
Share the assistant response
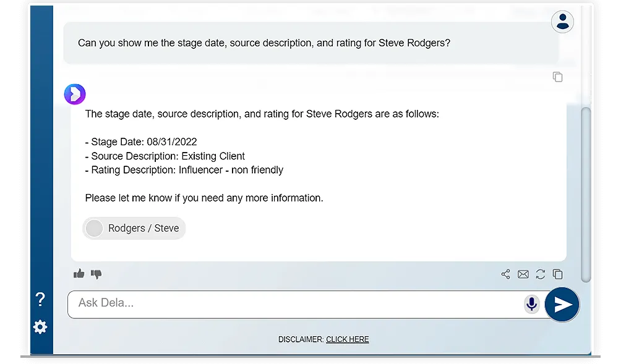(x=506, y=274)
